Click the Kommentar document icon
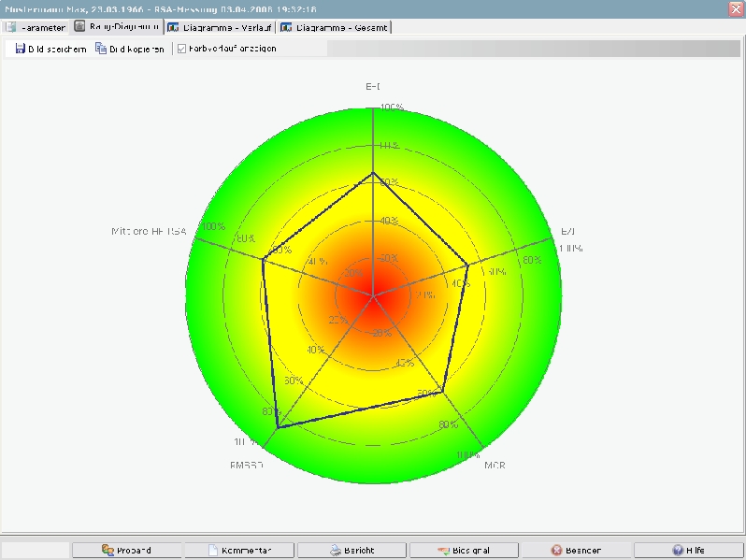 click(x=213, y=551)
